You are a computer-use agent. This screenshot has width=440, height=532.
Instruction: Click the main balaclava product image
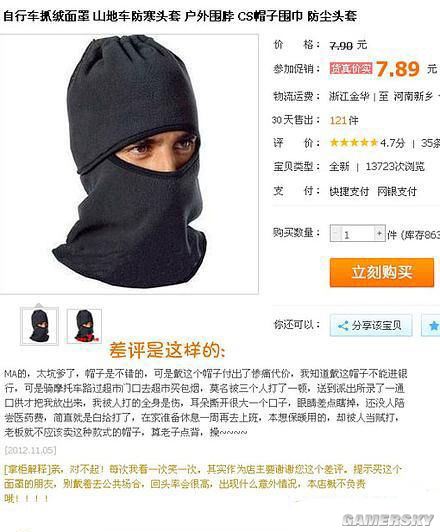pyautogui.click(x=129, y=164)
